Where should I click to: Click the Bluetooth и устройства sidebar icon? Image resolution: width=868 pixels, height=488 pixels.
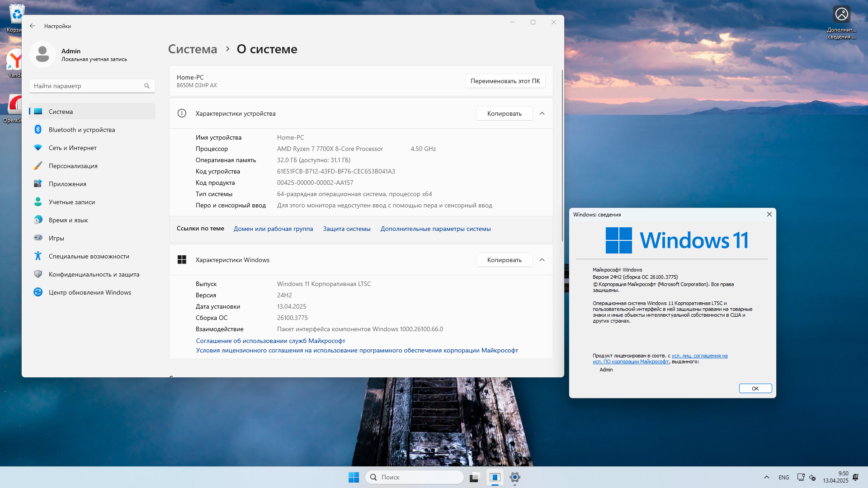tap(38, 130)
